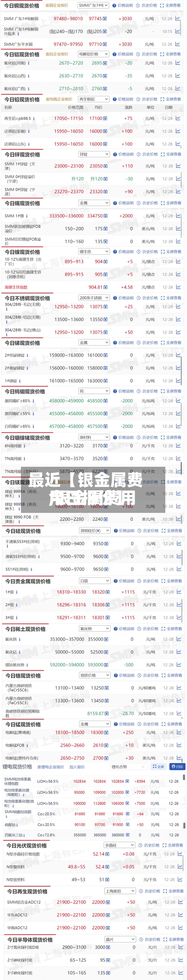Click info icon beside 黑钨精矿≥65%
The image size is (187, 980).
coord(33,401)
